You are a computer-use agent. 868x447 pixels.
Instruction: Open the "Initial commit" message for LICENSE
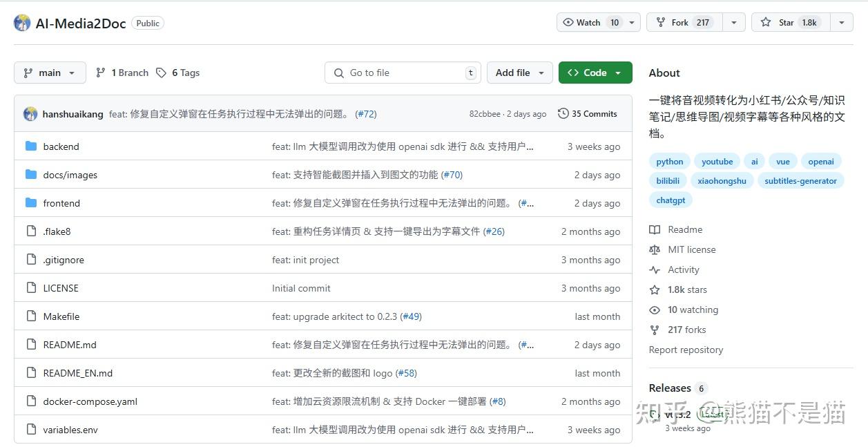click(301, 288)
